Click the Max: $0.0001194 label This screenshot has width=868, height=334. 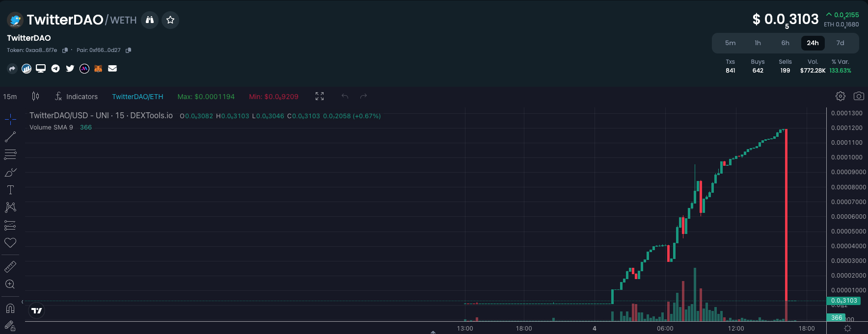pyautogui.click(x=206, y=97)
